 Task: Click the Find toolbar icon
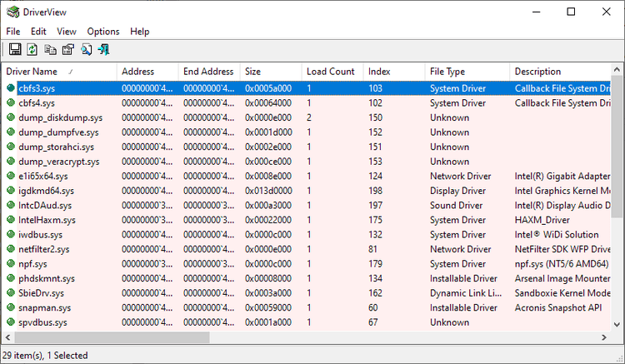pyautogui.click(x=86, y=49)
